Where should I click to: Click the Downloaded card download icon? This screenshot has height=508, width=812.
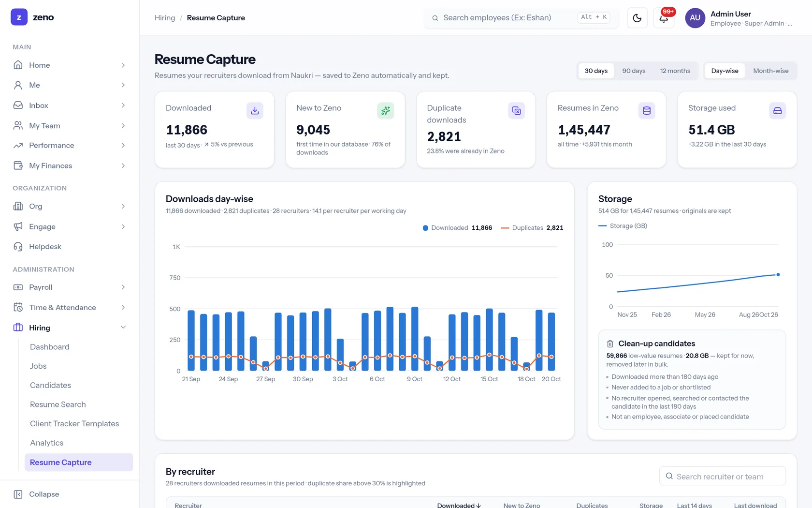click(x=255, y=111)
